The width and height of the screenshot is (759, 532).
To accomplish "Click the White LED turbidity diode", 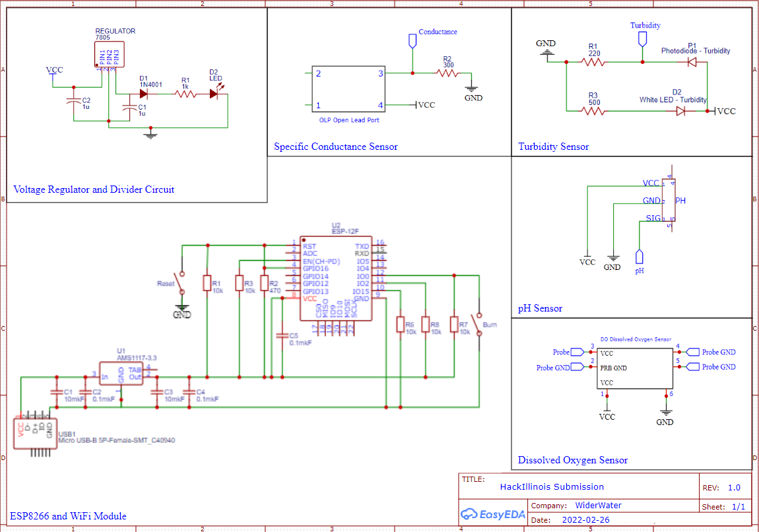I will [680, 112].
